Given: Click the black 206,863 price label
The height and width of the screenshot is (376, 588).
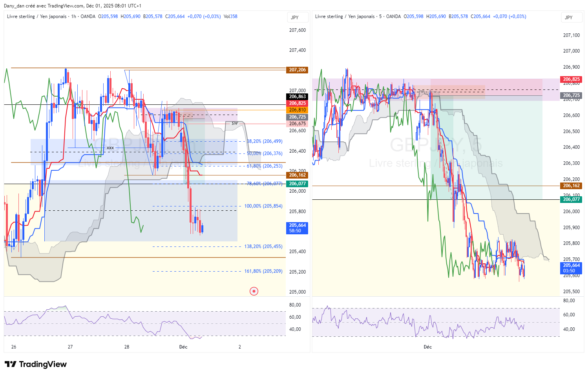Looking at the screenshot, I should point(297,97).
